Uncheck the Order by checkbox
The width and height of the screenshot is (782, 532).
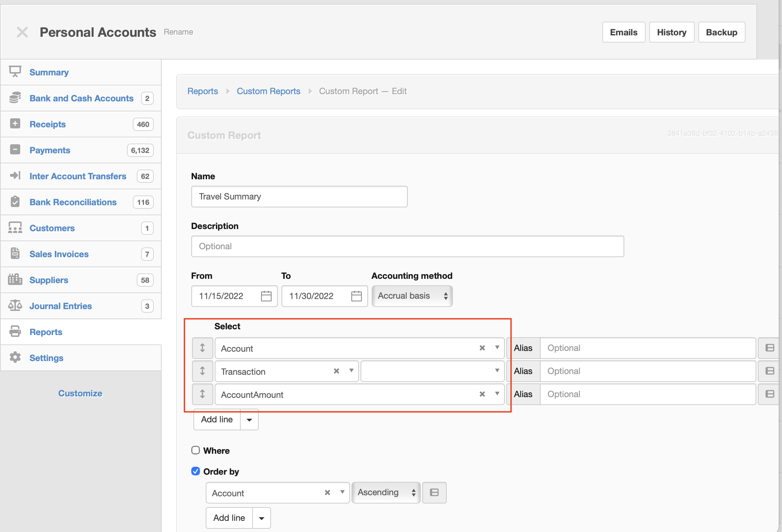coord(196,471)
